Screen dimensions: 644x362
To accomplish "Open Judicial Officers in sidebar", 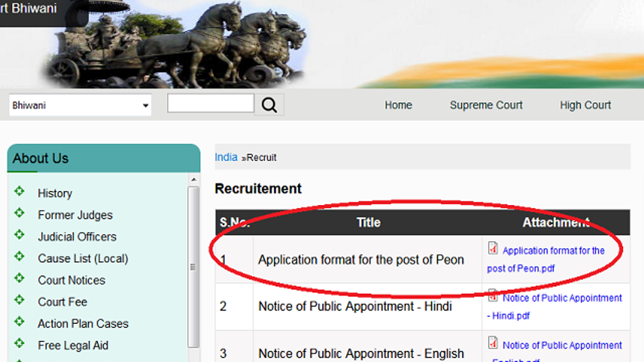I will pyautogui.click(x=77, y=237).
